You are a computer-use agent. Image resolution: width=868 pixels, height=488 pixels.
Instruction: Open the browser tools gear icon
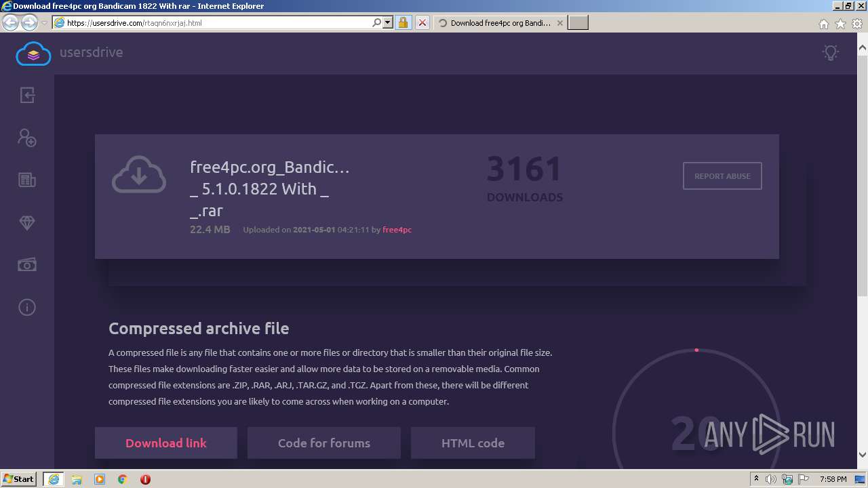tap(856, 24)
